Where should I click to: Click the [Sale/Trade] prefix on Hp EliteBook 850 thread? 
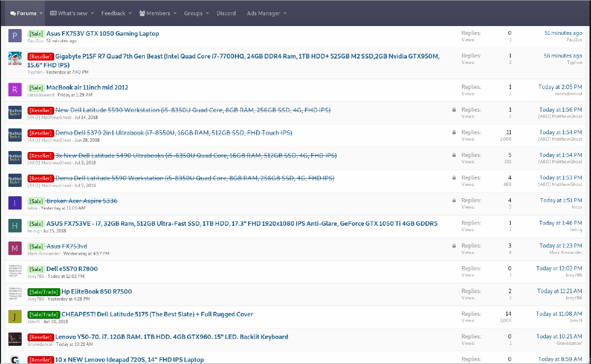(x=44, y=291)
